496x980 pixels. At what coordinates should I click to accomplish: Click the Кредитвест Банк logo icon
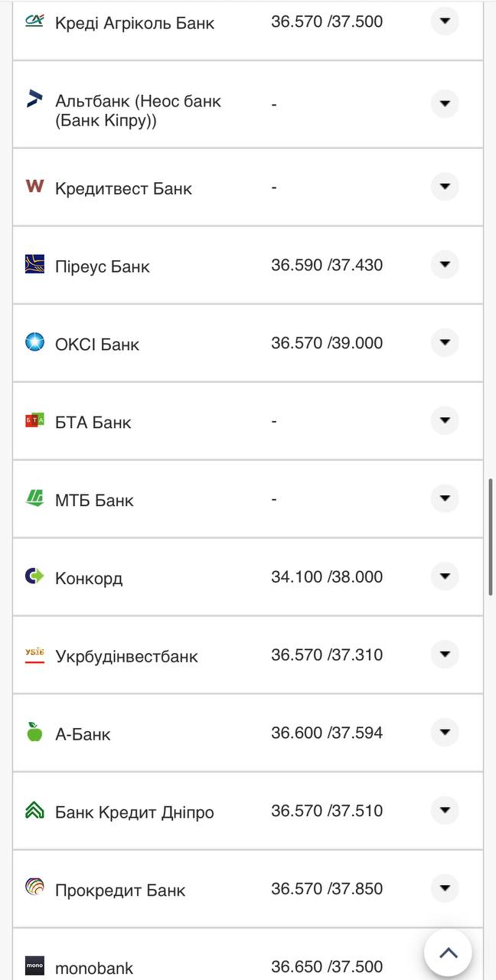coord(34,186)
